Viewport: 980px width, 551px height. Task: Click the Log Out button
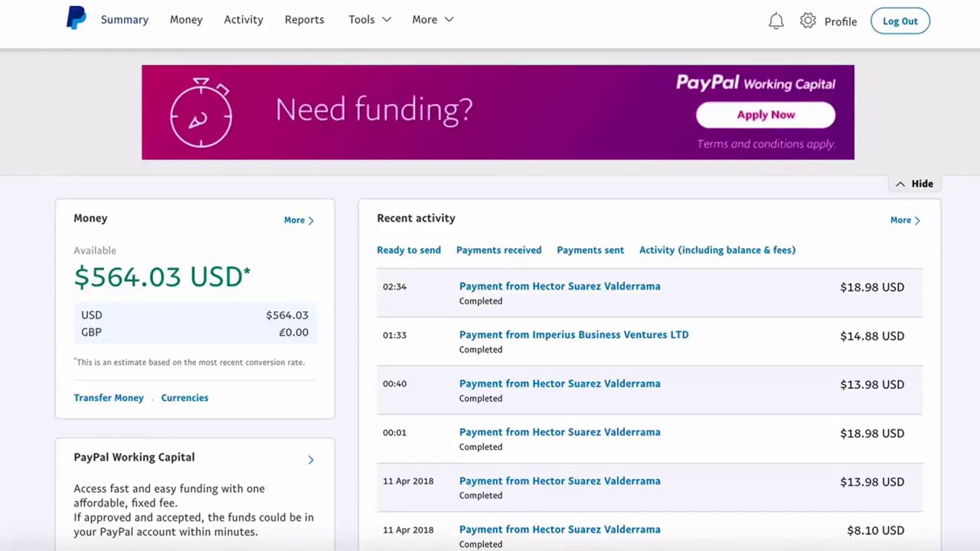point(900,21)
